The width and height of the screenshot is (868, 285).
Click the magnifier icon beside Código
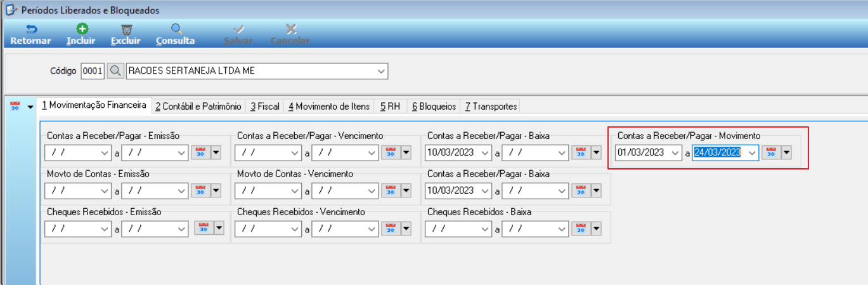click(115, 71)
